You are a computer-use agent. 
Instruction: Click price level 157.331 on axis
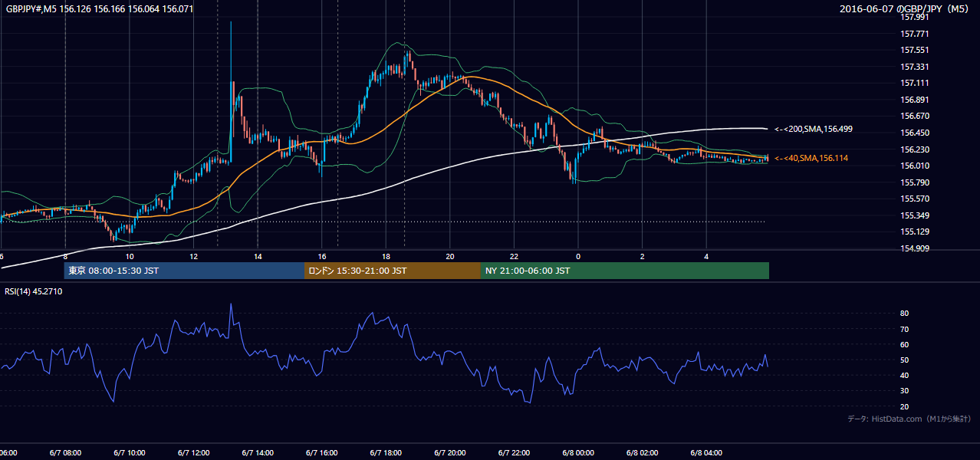tap(915, 67)
